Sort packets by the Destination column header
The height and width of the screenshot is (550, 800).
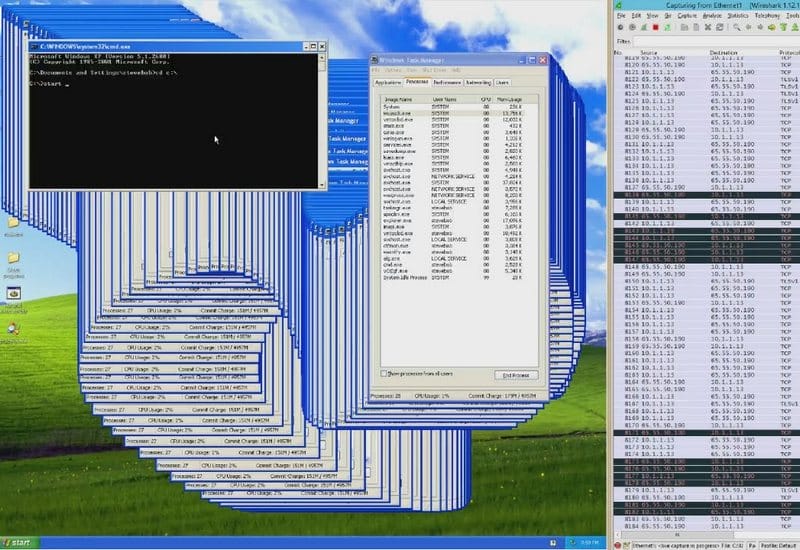pos(725,52)
